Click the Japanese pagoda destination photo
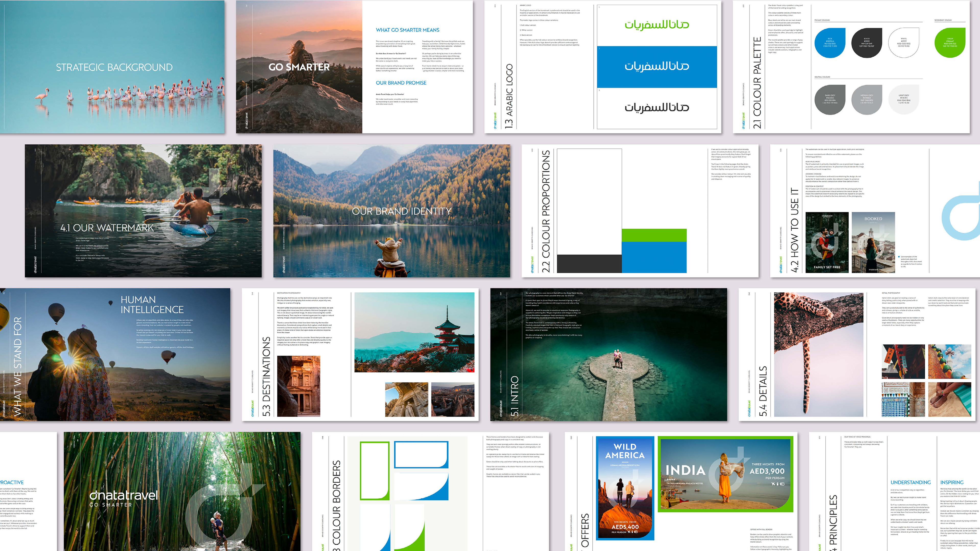Image resolution: width=980 pixels, height=551 pixels. (x=414, y=332)
